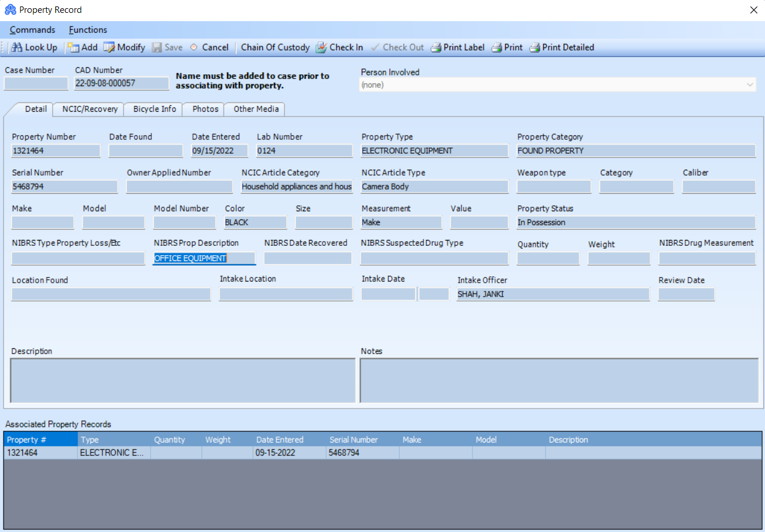765x532 pixels.
Task: Click the Print icon
Action: point(507,47)
